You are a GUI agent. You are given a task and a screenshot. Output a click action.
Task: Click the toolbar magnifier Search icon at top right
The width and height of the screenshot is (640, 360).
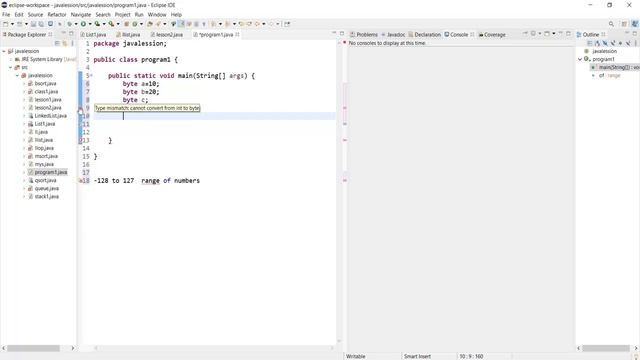(611, 24)
